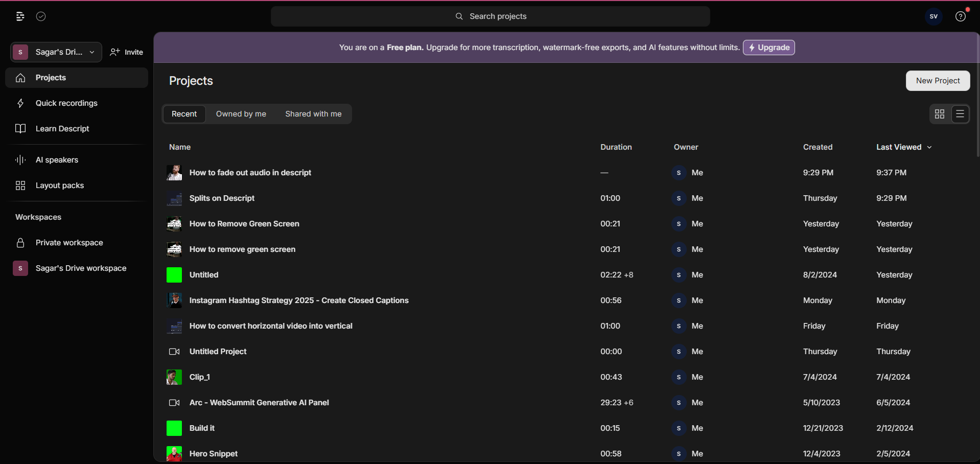980x464 pixels.
Task: Select the Owned by me tab
Action: point(241,114)
